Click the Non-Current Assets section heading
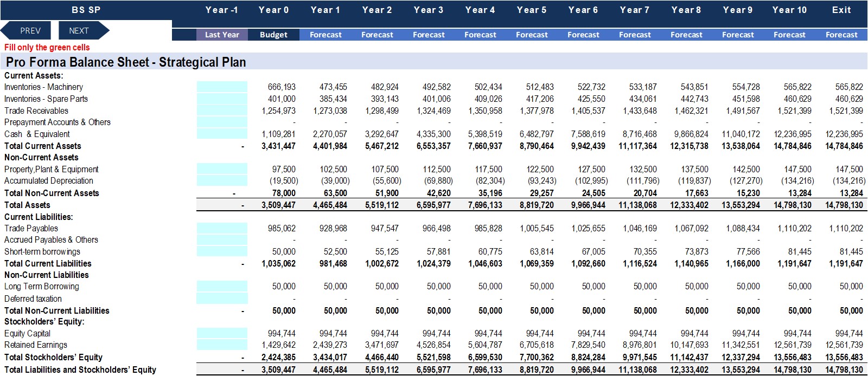Image resolution: width=868 pixels, height=376 pixels. click(41, 158)
